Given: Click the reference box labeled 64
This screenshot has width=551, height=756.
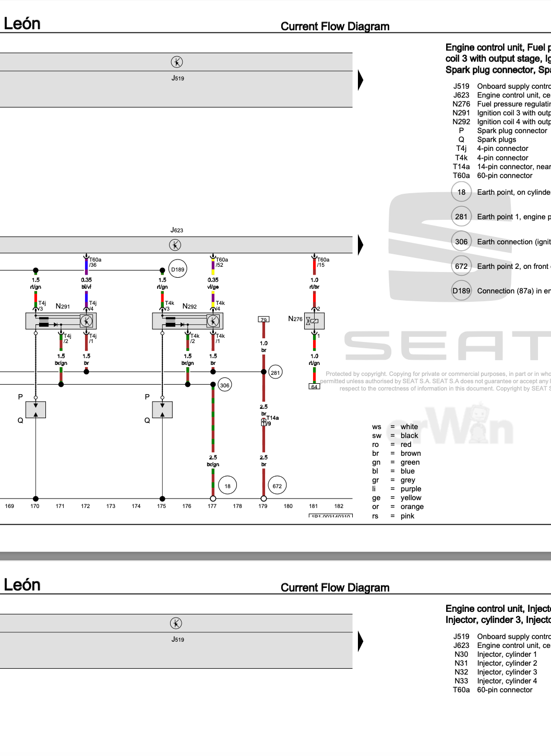Looking at the screenshot, I should 314,386.
